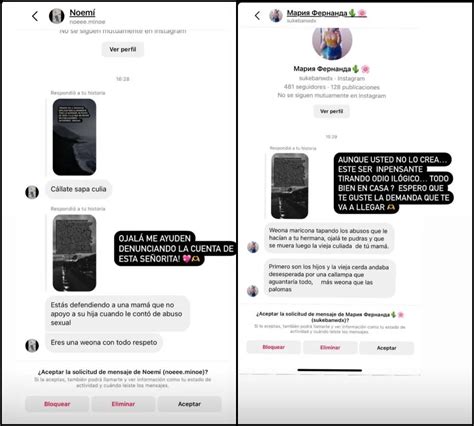This screenshot has width=474, height=426.
Task: Click avatar next to 'Weona maricona' message
Action: click(253, 247)
